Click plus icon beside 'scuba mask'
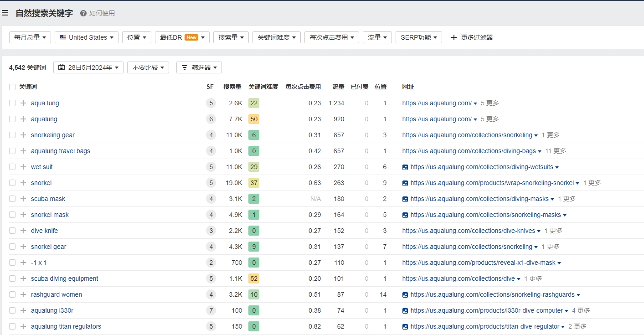 click(x=23, y=199)
